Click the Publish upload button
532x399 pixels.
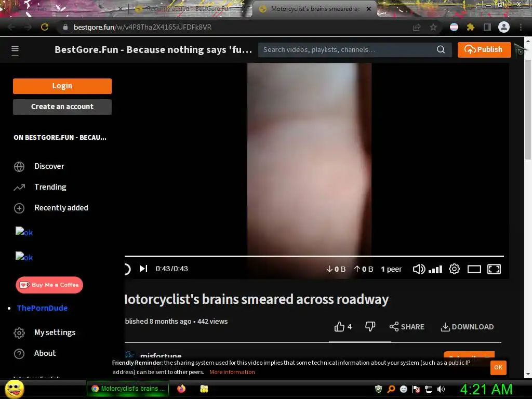click(x=484, y=49)
